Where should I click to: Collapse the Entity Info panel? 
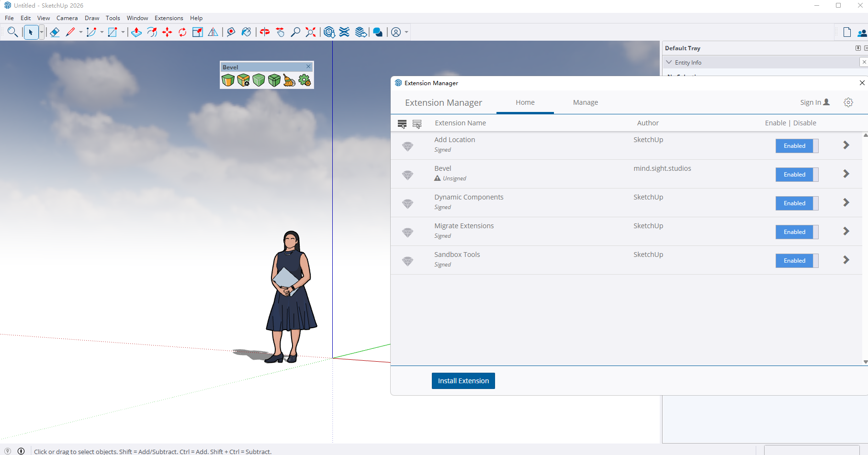[669, 63]
